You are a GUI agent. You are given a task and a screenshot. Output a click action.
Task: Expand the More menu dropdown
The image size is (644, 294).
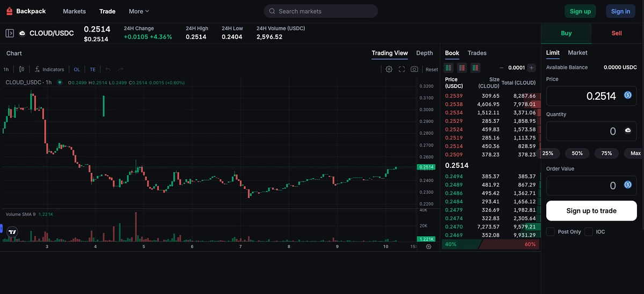pos(139,11)
